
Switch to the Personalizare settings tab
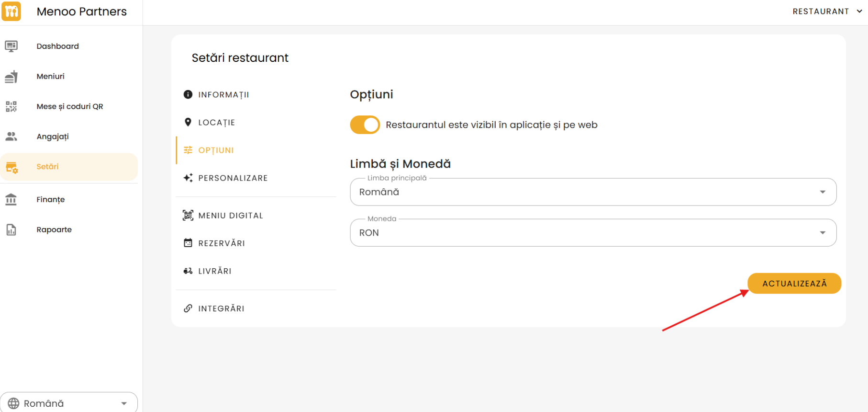(233, 178)
